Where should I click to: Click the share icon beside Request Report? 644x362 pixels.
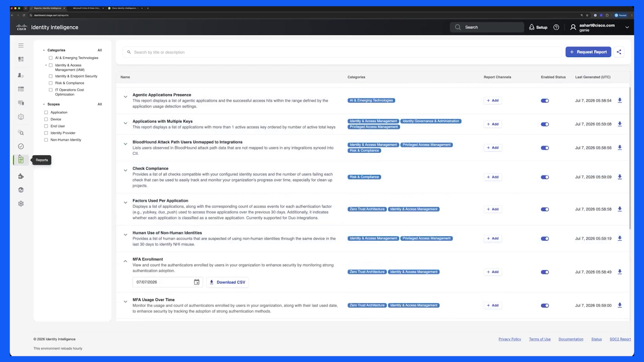tap(619, 52)
